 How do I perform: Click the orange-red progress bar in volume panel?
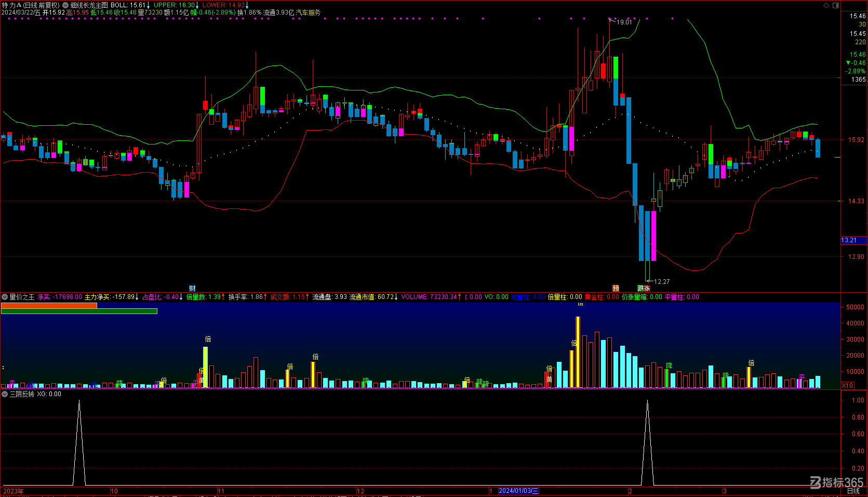[49, 306]
